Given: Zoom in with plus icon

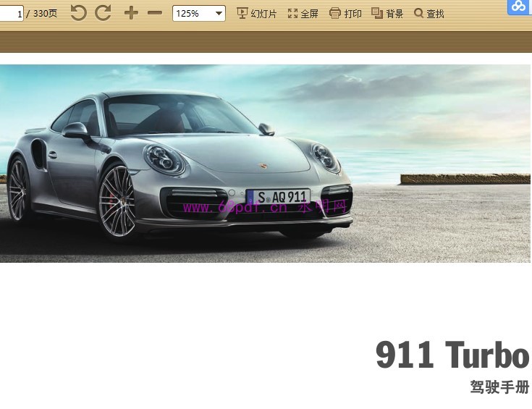Looking at the screenshot, I should click(x=131, y=13).
